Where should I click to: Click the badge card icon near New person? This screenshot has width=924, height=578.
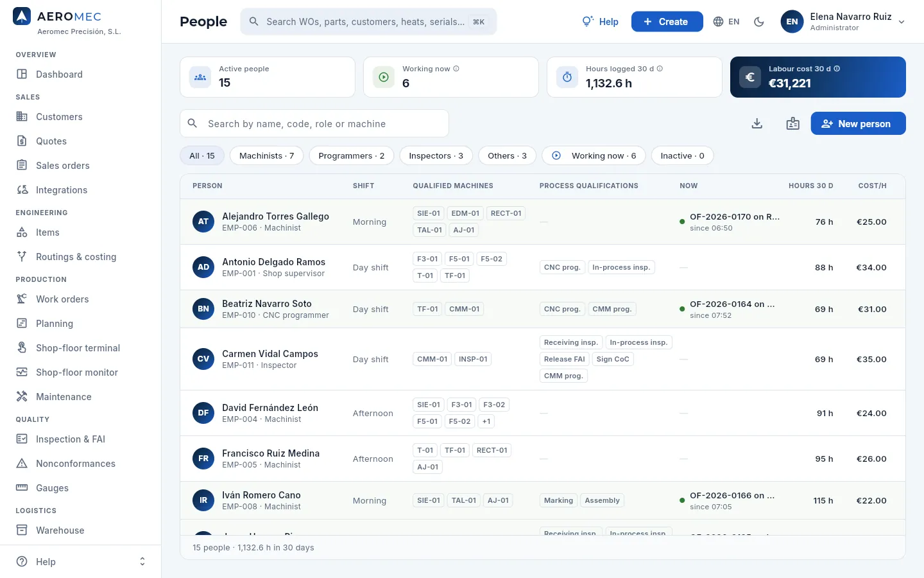point(793,123)
